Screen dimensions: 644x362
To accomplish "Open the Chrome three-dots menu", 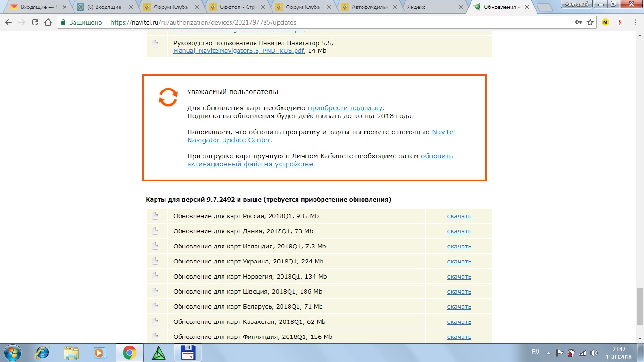I will click(635, 22).
